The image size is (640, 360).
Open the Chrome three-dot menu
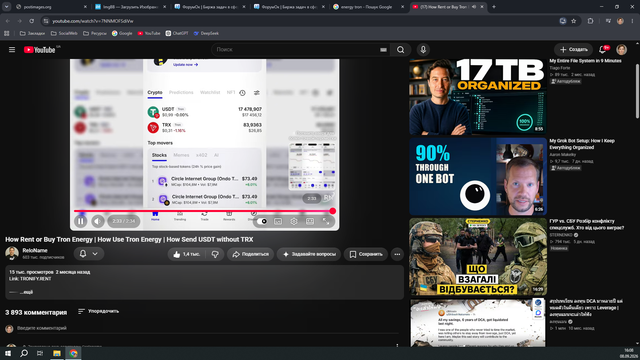click(x=632, y=21)
